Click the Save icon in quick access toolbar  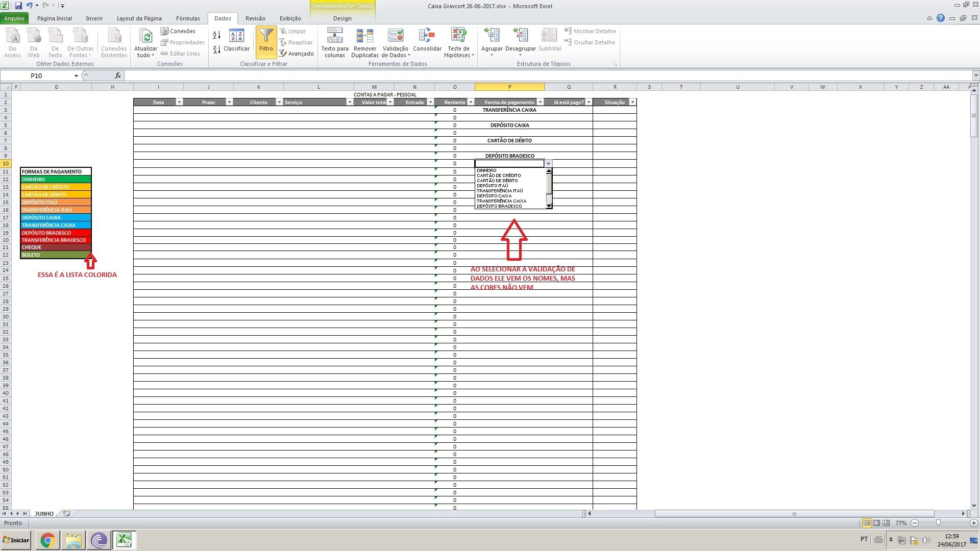click(18, 6)
